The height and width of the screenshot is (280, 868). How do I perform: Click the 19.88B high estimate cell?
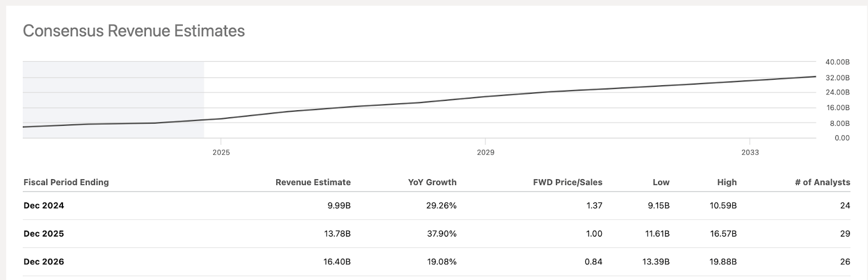pyautogui.click(x=723, y=262)
